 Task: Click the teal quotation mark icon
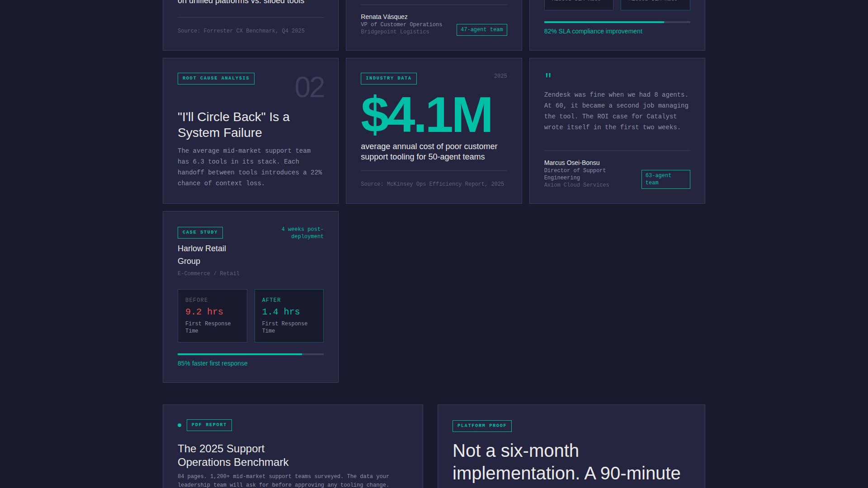tap(548, 75)
